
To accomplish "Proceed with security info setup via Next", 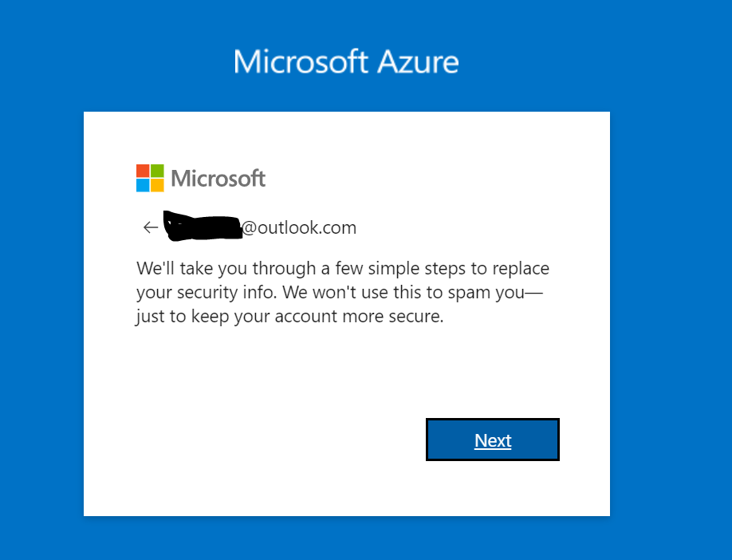I will [x=492, y=440].
